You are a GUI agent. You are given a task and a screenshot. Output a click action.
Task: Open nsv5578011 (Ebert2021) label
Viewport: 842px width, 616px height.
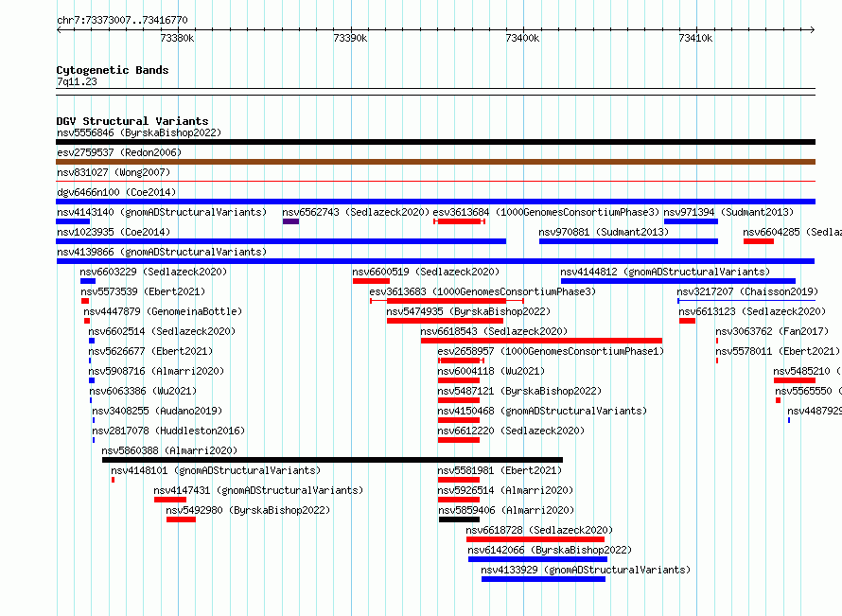click(778, 351)
